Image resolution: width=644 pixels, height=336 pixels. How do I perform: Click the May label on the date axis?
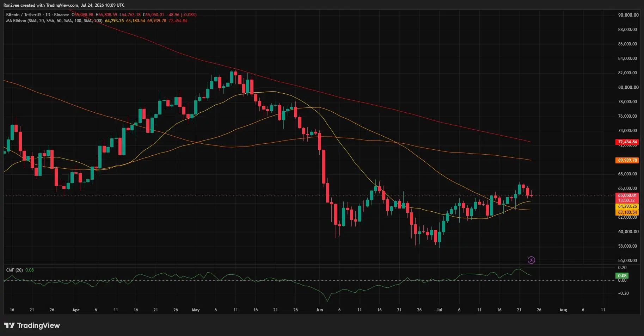196,310
